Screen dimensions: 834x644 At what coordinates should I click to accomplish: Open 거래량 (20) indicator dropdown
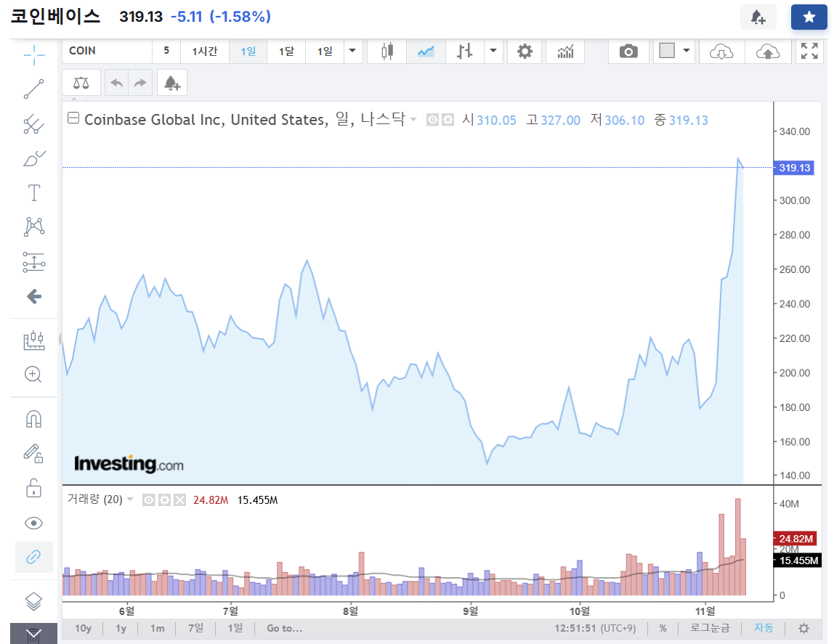(x=130, y=500)
